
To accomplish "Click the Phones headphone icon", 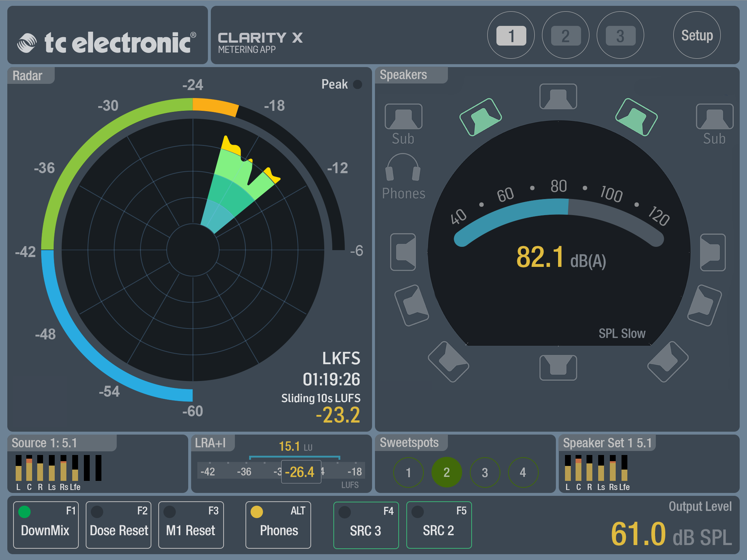I will tap(403, 167).
